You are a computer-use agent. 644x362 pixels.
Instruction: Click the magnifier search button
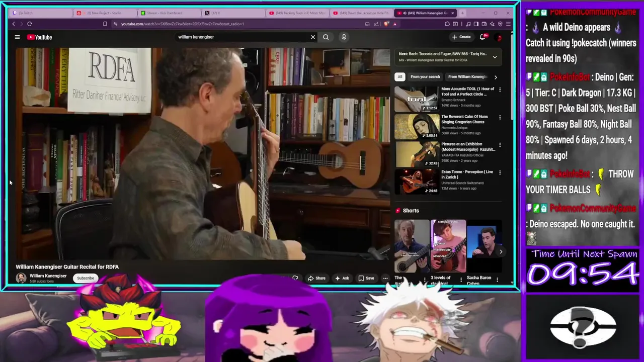(x=326, y=37)
